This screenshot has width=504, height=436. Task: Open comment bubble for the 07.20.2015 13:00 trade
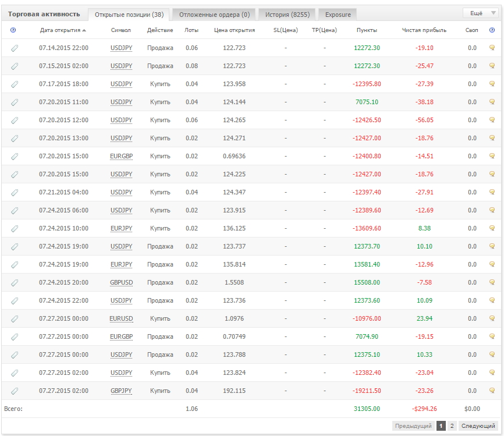point(492,137)
